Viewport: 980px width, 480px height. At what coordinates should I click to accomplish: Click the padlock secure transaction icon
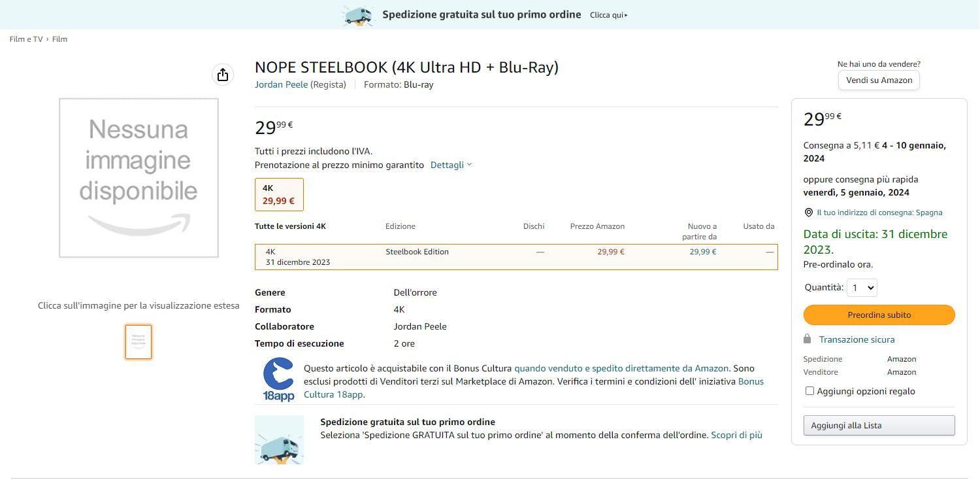pos(808,339)
